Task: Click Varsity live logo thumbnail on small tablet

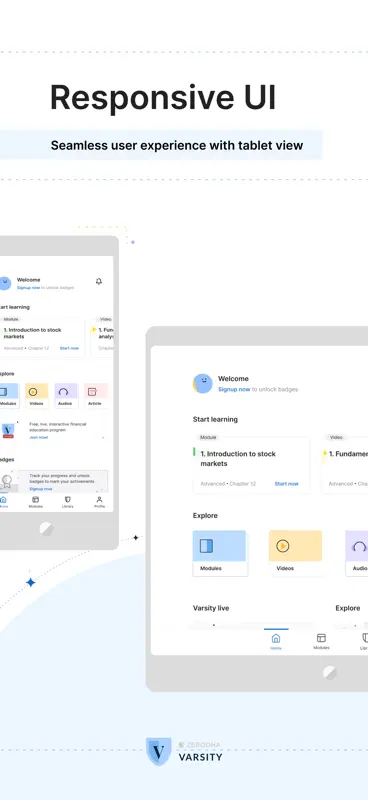Action: (8, 430)
